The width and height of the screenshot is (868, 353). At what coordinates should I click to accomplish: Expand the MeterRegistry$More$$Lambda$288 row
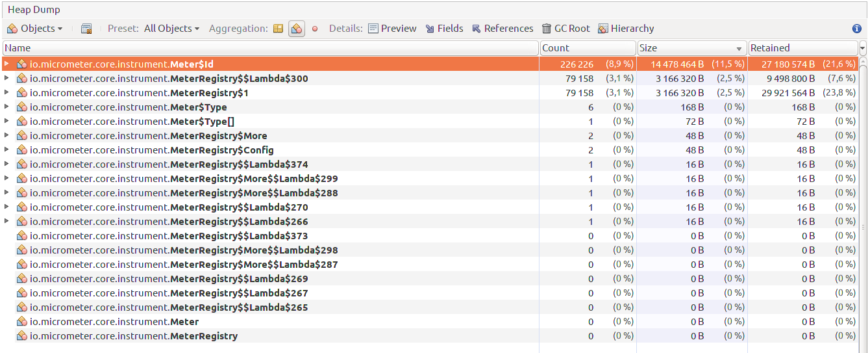[x=6, y=193]
